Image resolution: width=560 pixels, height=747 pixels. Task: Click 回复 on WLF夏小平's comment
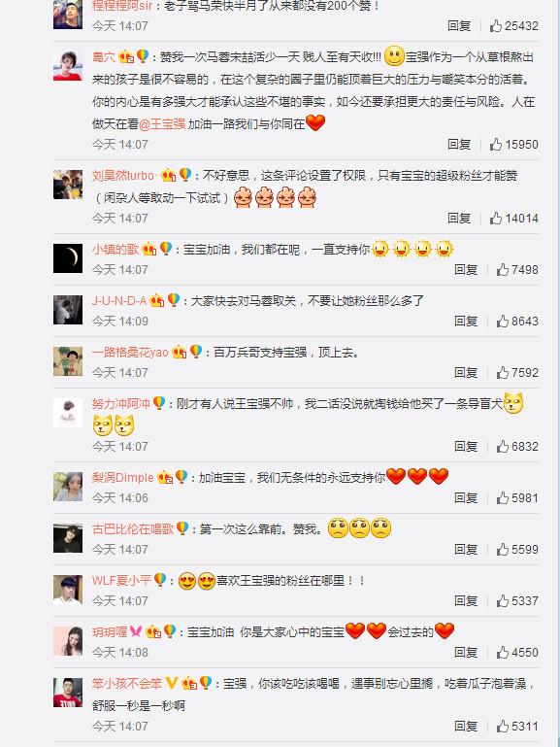466,600
